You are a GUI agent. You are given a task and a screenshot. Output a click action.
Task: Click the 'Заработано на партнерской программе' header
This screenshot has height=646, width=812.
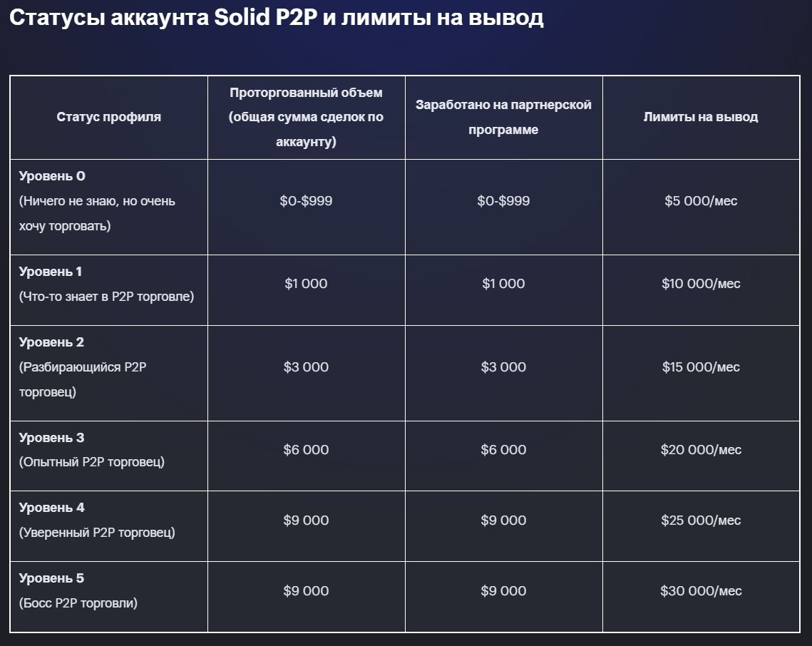[503, 117]
